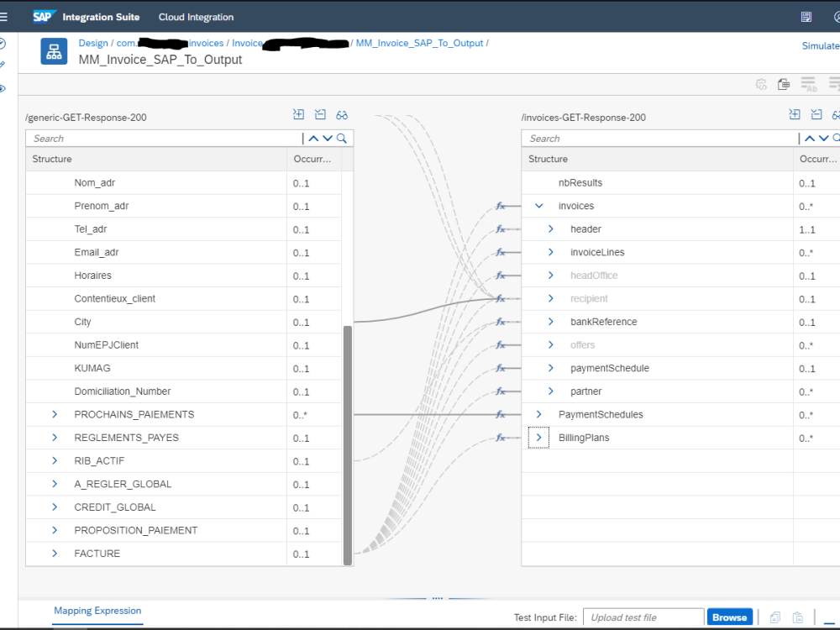Viewport: 840px width, 630px height.
Task: Click the display-names Ab toolbar icon
Action: click(x=808, y=84)
